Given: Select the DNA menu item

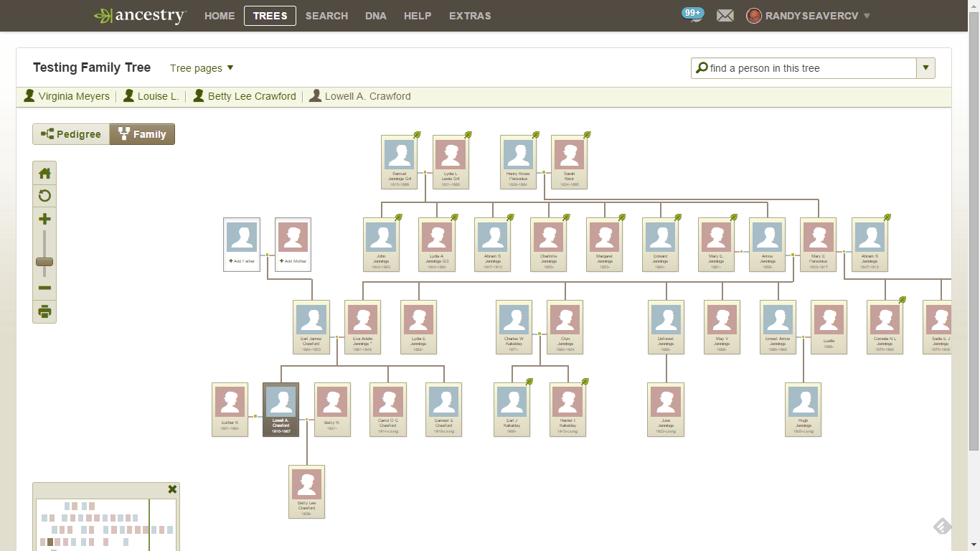Looking at the screenshot, I should click(375, 16).
